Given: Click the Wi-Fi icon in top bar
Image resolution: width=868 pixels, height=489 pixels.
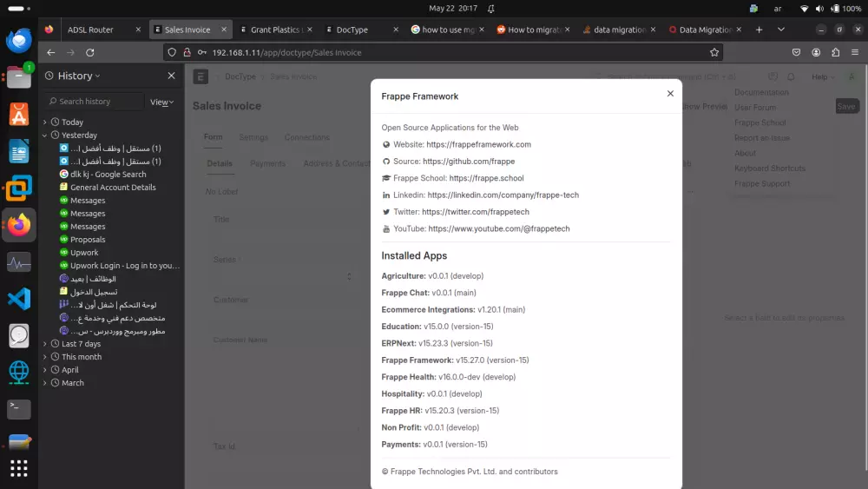Looking at the screenshot, I should point(805,9).
